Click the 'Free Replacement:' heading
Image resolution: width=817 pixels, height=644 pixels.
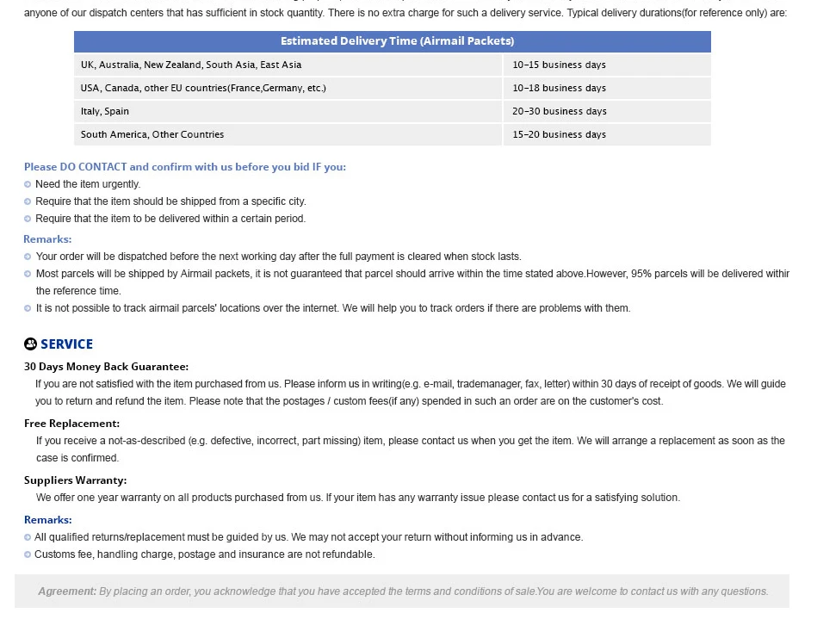coord(72,424)
